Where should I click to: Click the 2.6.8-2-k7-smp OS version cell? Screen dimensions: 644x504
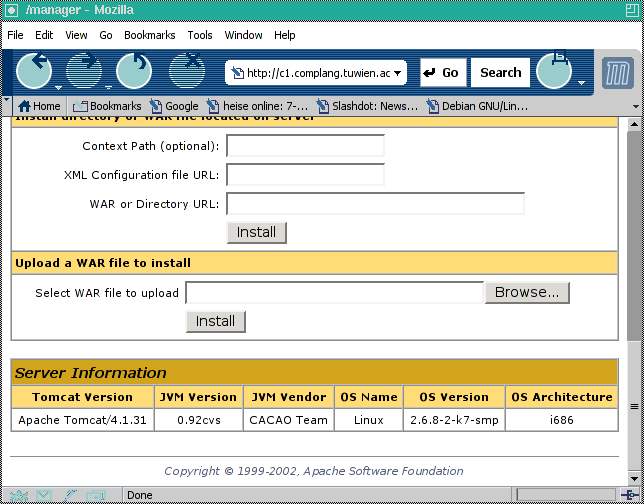[x=454, y=420]
